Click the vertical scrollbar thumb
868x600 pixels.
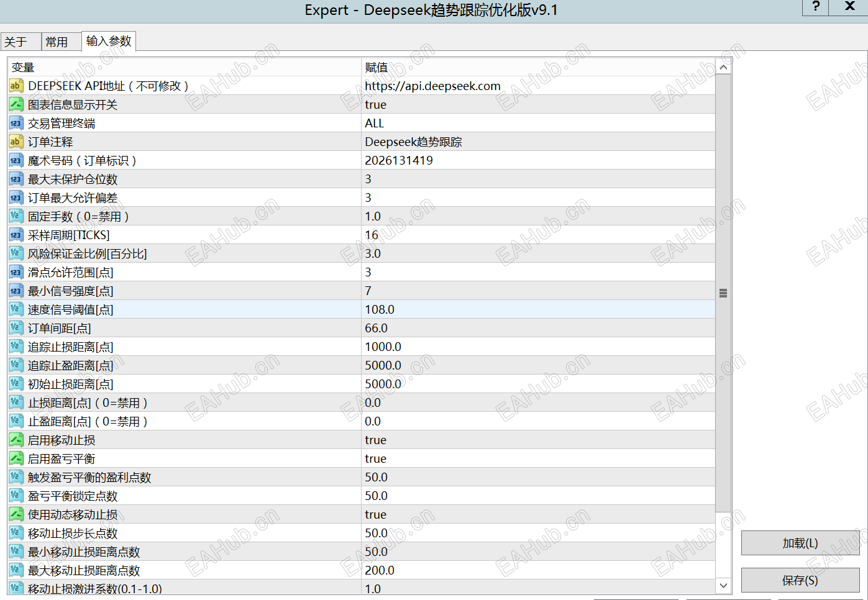coord(723,294)
